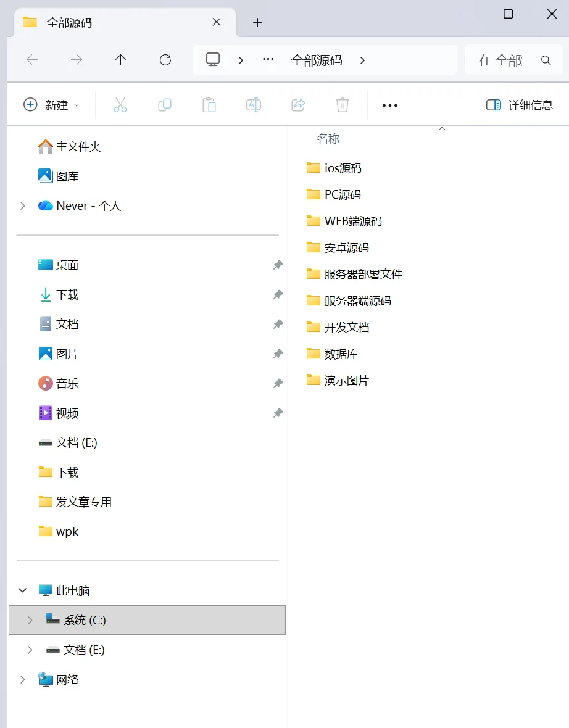Open 图库 in navigation pane
Viewport: 569px width, 728px height.
pyautogui.click(x=58, y=176)
